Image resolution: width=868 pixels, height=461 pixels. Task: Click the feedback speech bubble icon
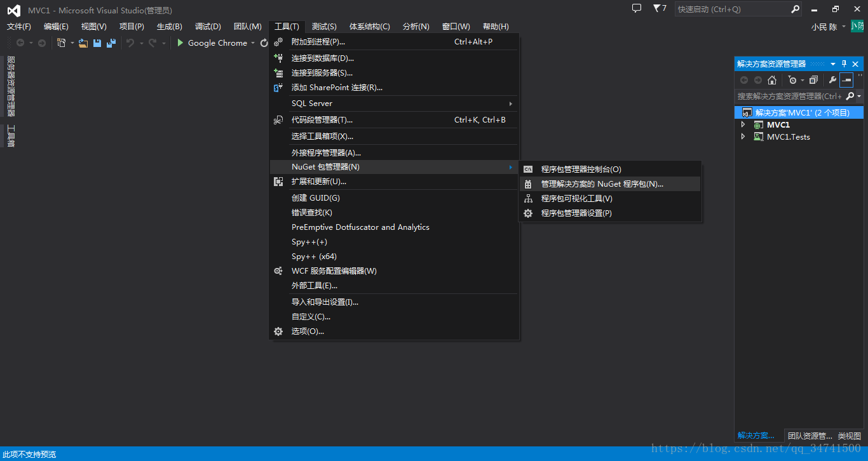(637, 8)
